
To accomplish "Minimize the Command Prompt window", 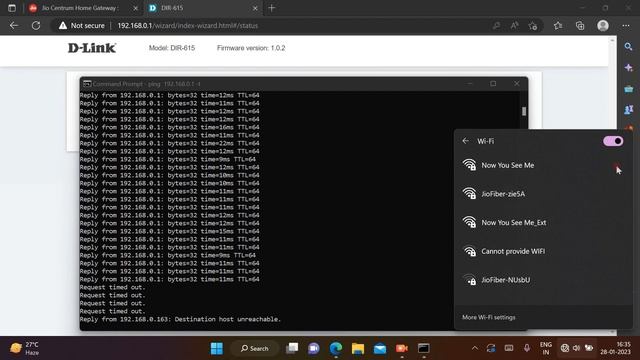I will pyautogui.click(x=470, y=84).
